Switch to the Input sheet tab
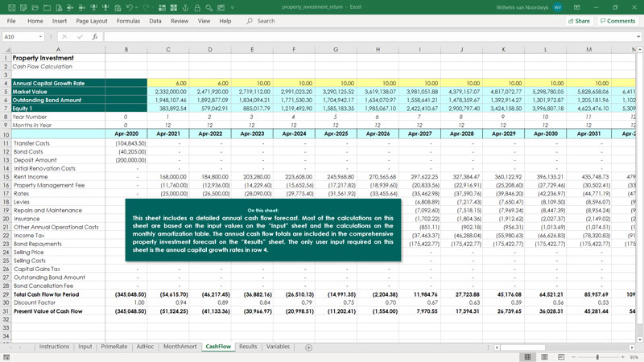The width and height of the screenshot is (644, 362). 85,347
